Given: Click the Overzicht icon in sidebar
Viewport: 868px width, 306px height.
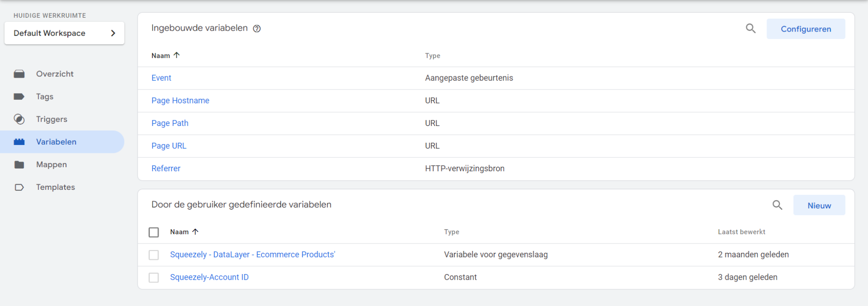Looking at the screenshot, I should click(x=19, y=74).
